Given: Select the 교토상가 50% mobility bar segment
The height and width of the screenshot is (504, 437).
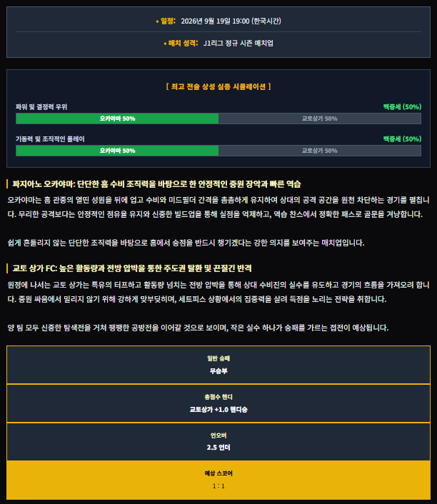Looking at the screenshot, I should pyautogui.click(x=320, y=151).
